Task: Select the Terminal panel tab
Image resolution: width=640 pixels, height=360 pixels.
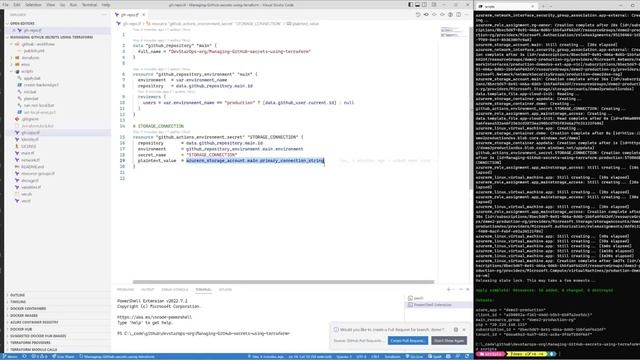Action: click(x=203, y=289)
